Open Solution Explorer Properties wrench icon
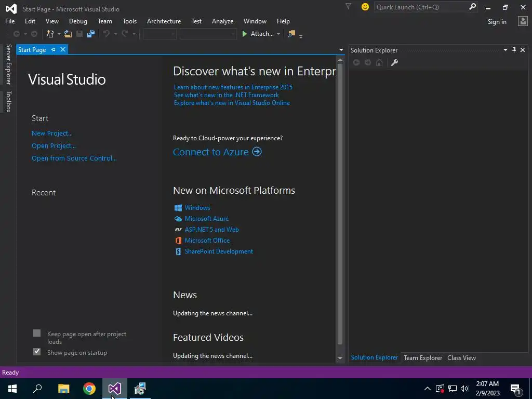532x399 pixels. click(x=394, y=62)
